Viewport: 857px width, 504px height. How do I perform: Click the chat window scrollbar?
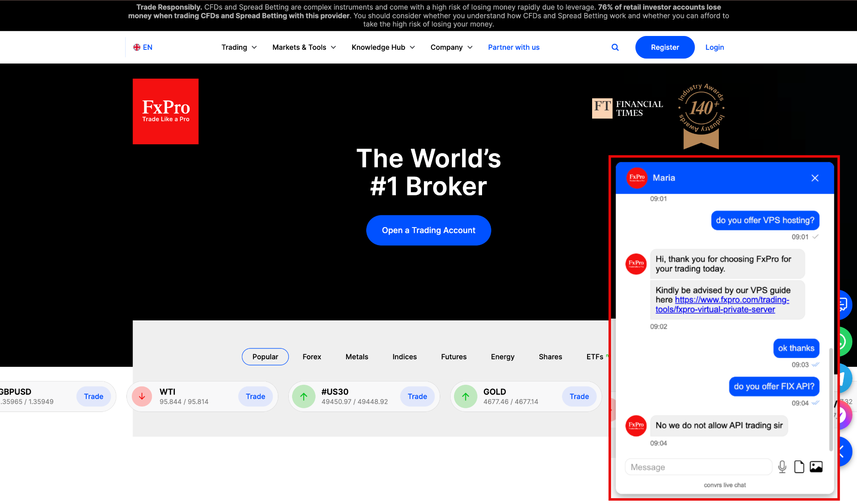coord(831,399)
